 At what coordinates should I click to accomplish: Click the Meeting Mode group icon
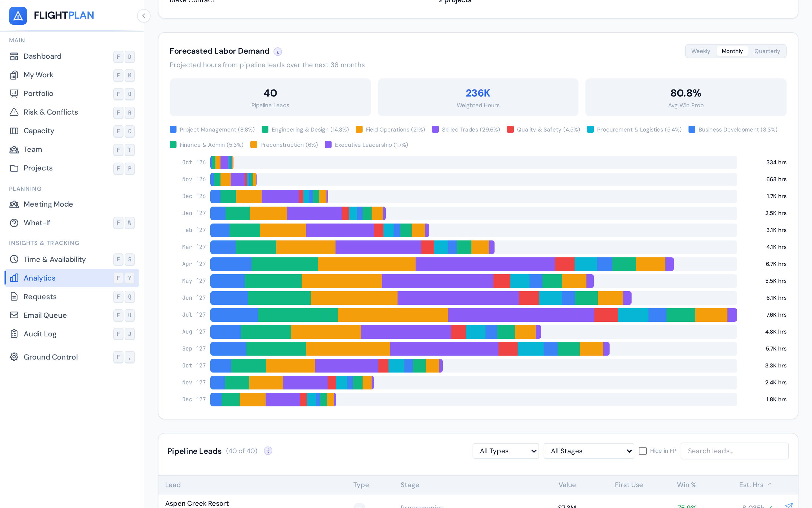coord(14,204)
